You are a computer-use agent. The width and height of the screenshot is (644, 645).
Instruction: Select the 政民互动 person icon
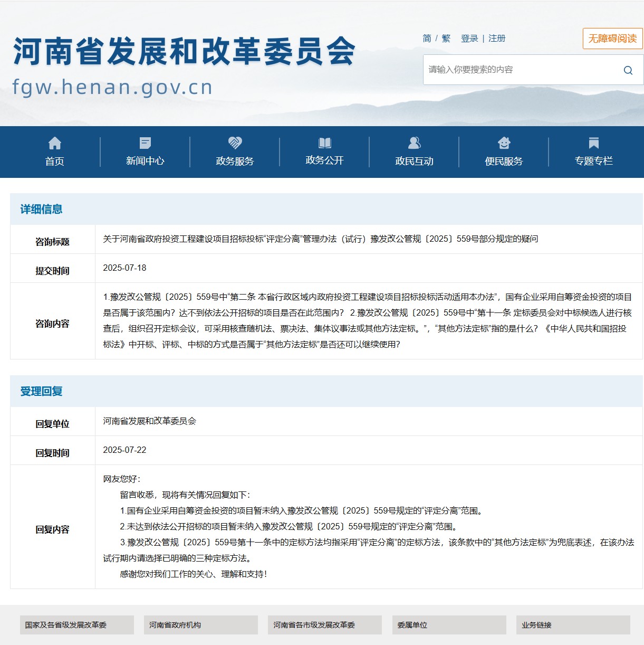(x=414, y=143)
